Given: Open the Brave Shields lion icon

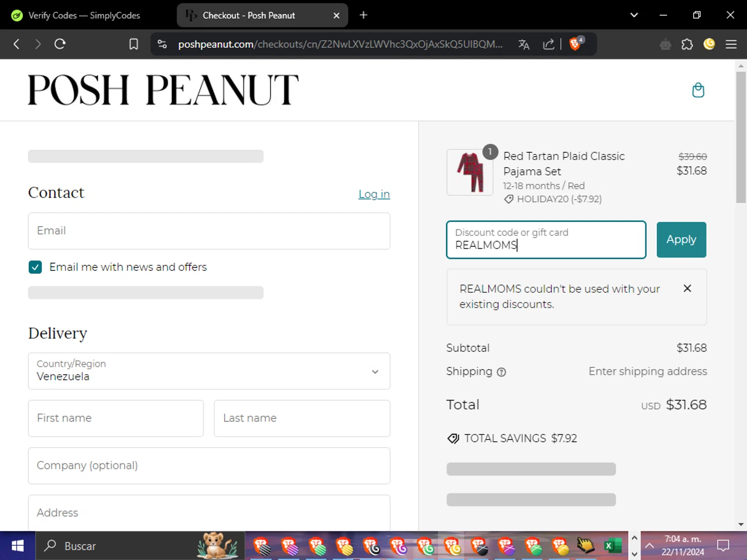Looking at the screenshot, I should [576, 44].
